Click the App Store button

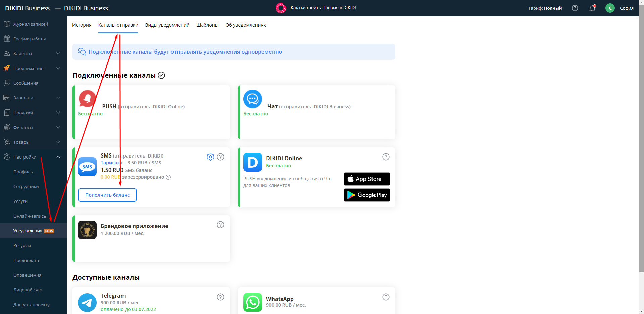pos(367,179)
